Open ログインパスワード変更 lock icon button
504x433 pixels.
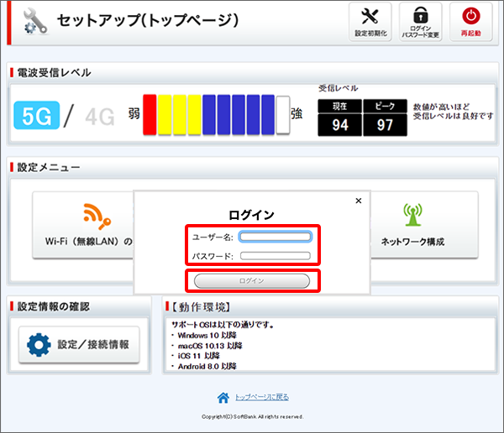[421, 22]
